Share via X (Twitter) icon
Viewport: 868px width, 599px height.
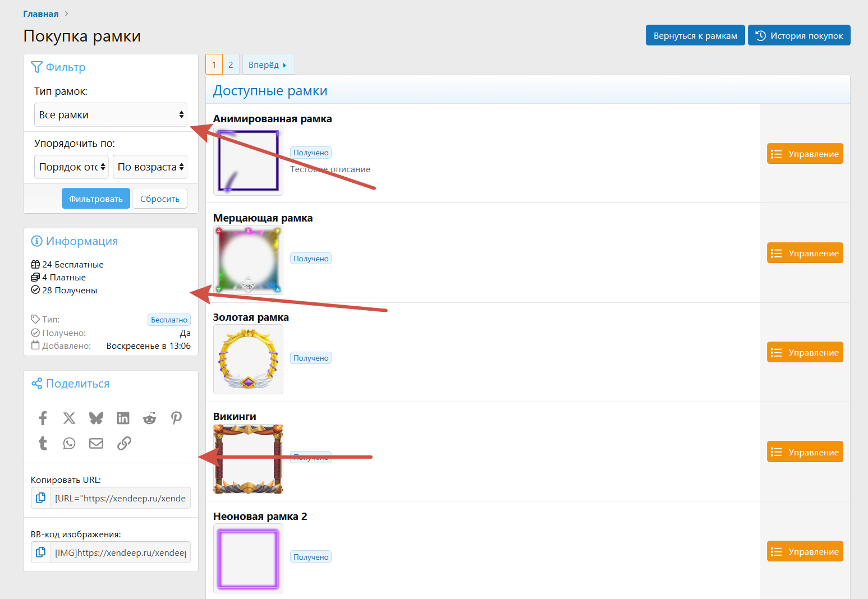[x=69, y=418]
